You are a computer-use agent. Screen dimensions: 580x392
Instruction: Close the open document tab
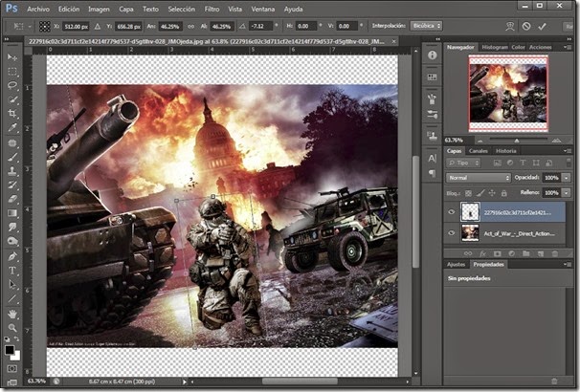click(x=393, y=41)
